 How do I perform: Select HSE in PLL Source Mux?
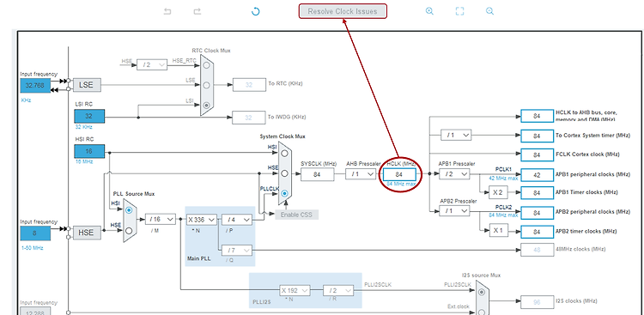coord(130,230)
